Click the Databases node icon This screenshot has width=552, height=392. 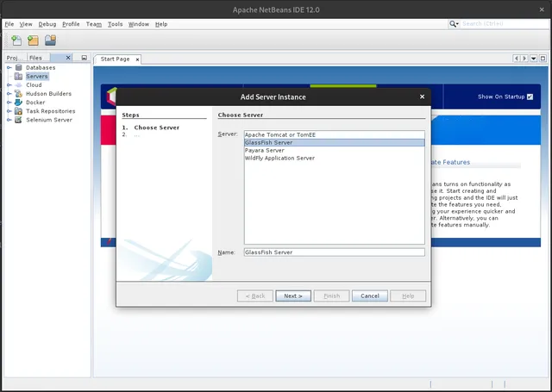[x=18, y=67]
